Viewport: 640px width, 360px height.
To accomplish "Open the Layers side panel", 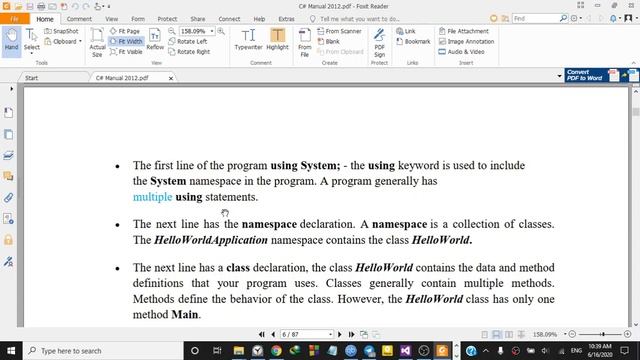I will [8, 155].
